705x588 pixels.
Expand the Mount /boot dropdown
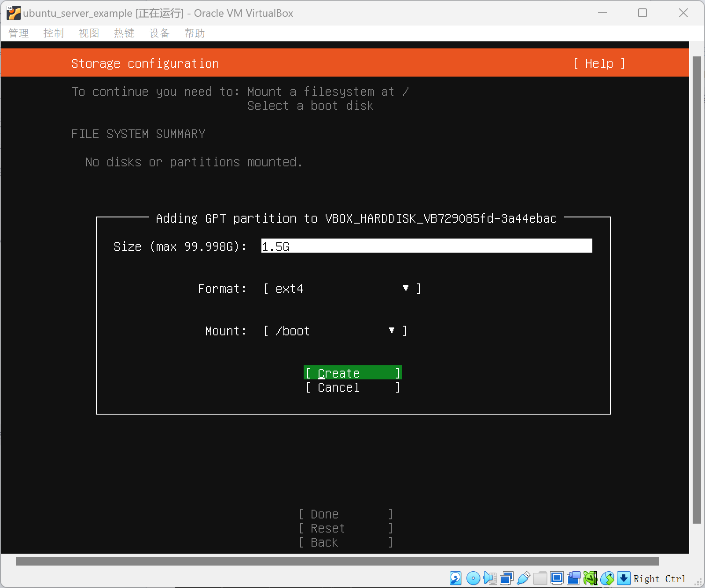click(x=335, y=331)
